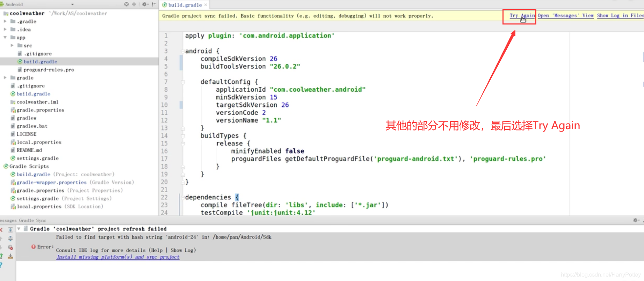
Task: Click Open 'Messages' View link
Action: point(565,16)
